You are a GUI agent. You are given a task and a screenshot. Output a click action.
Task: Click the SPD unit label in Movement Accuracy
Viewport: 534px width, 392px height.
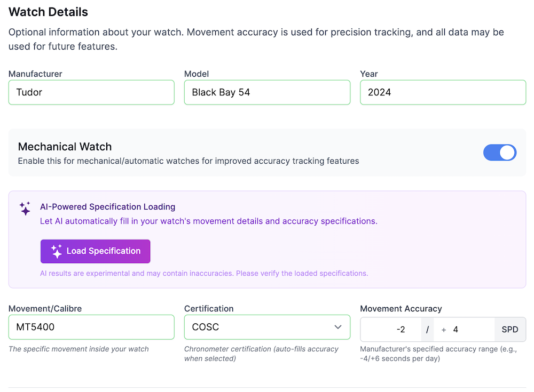click(x=509, y=330)
